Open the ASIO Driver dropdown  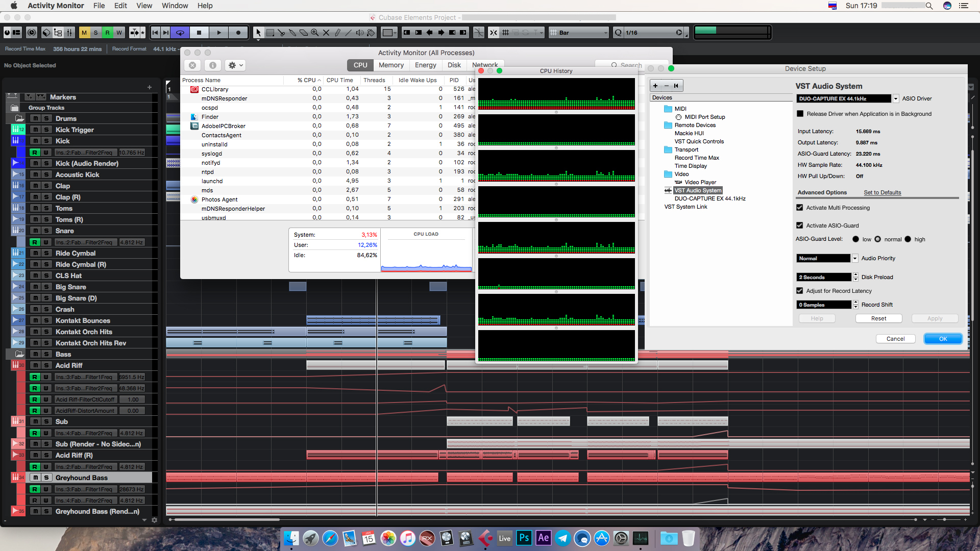coord(895,98)
